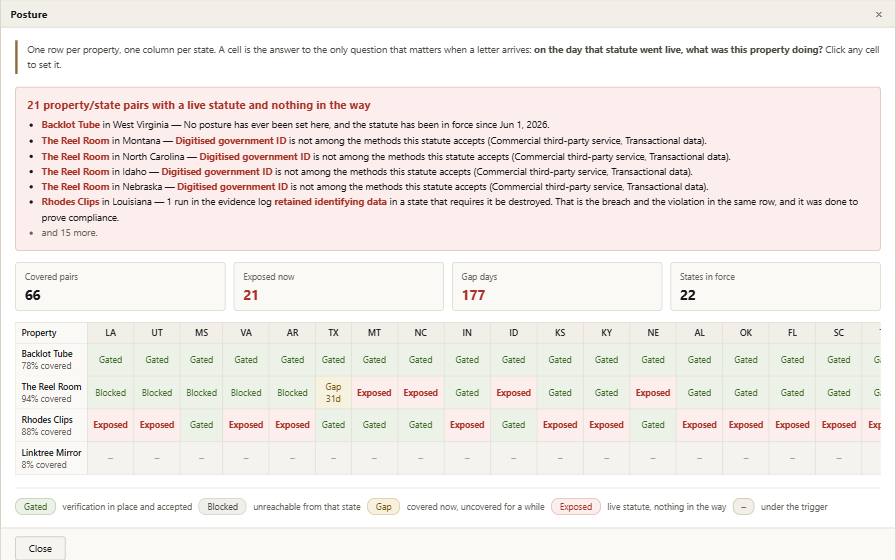Click the Close button at the bottom
896x560 pixels.
40,548
